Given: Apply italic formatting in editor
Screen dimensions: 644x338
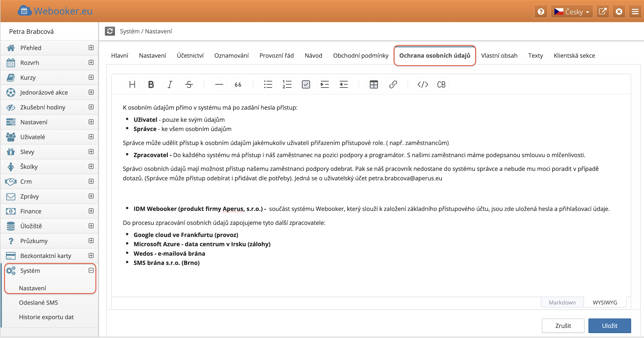Looking at the screenshot, I should tap(170, 84).
